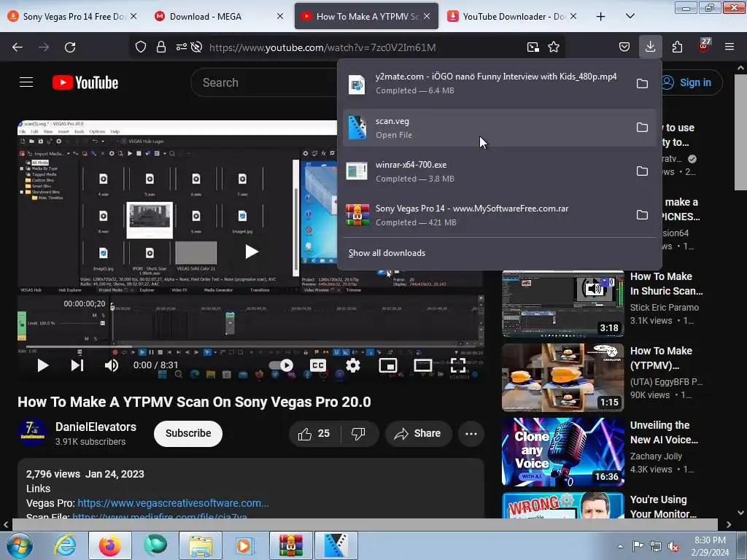Open the DanielElevators channel avatar

[x=32, y=432]
